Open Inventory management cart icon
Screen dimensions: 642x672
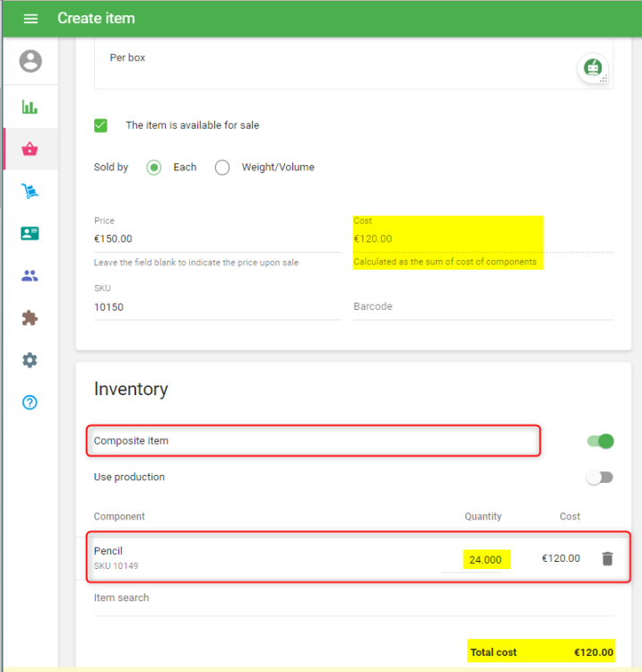point(30,192)
